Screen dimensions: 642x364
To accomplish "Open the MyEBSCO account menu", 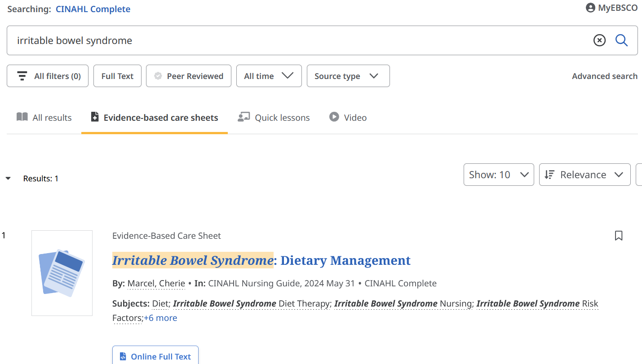I will (611, 8).
